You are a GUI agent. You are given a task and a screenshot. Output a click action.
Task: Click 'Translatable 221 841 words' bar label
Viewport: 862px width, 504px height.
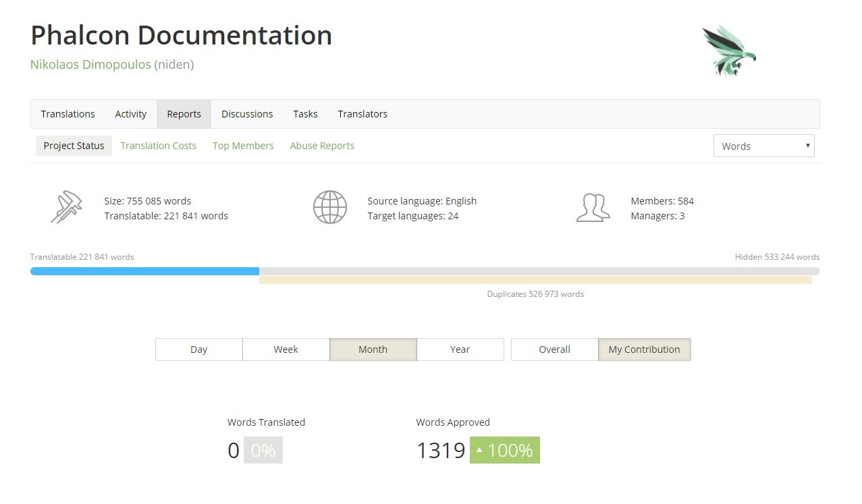click(82, 257)
